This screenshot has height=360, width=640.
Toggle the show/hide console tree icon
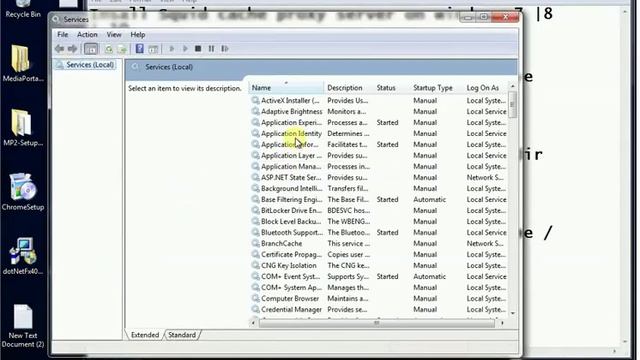pos(91,49)
